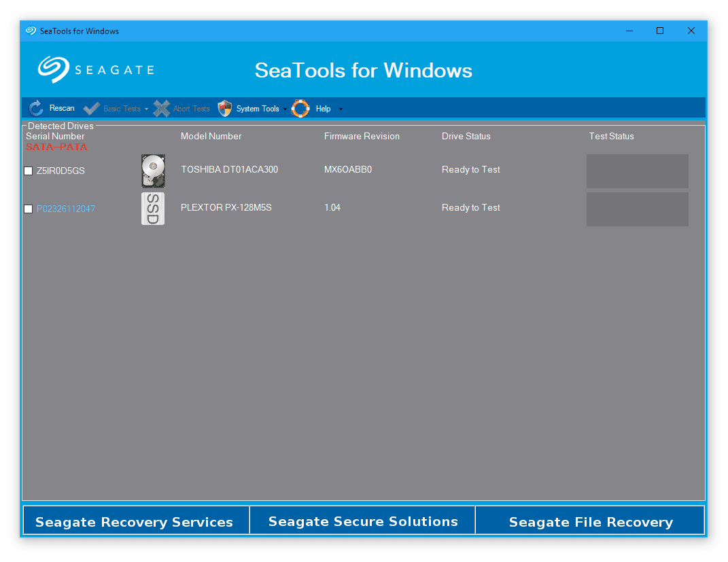The height and width of the screenshot is (562, 728).
Task: Open the Help menu label
Action: 323,109
